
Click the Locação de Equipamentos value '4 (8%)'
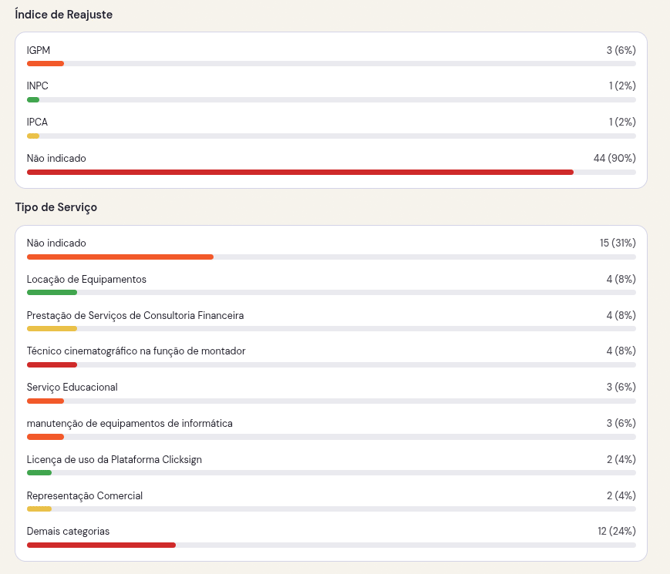621,279
